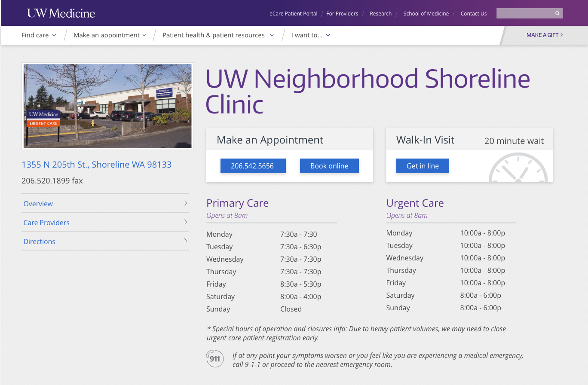Click the clock icon in Walk-In Visit
This screenshot has width=588, height=385.
pos(518,168)
